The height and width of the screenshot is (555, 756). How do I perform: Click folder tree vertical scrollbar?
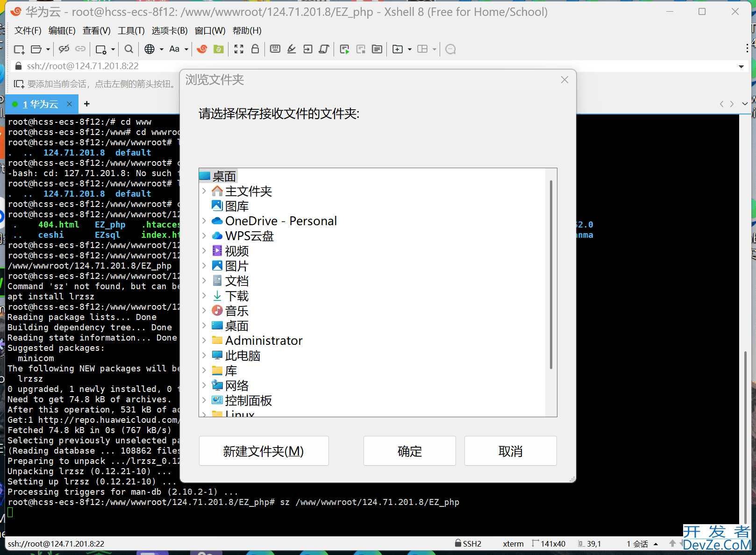tap(551, 275)
